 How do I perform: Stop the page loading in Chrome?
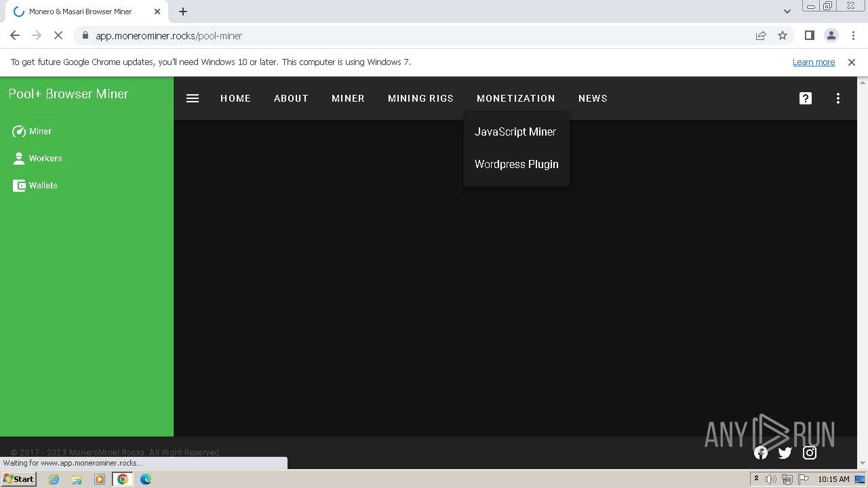pyautogui.click(x=58, y=35)
